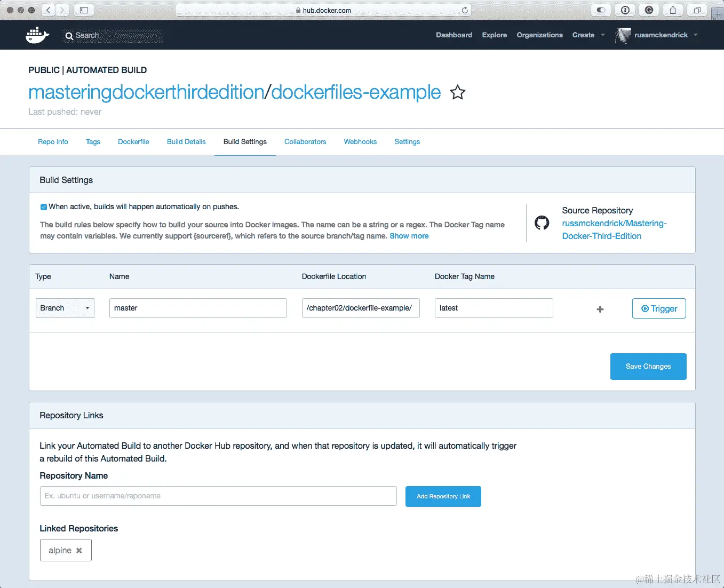Viewport: 724px width, 588px height.
Task: Click the russmckendrick username
Action: (x=661, y=35)
